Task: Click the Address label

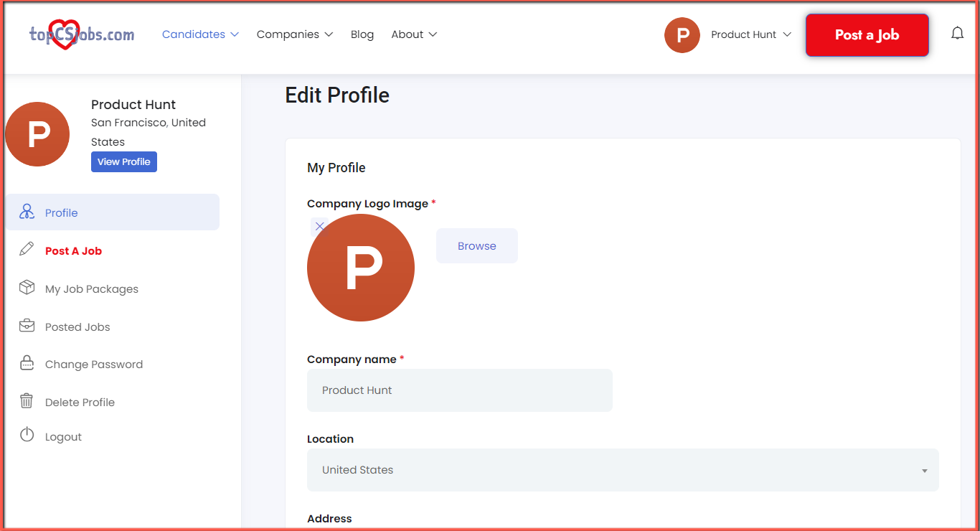Action: 329,518
